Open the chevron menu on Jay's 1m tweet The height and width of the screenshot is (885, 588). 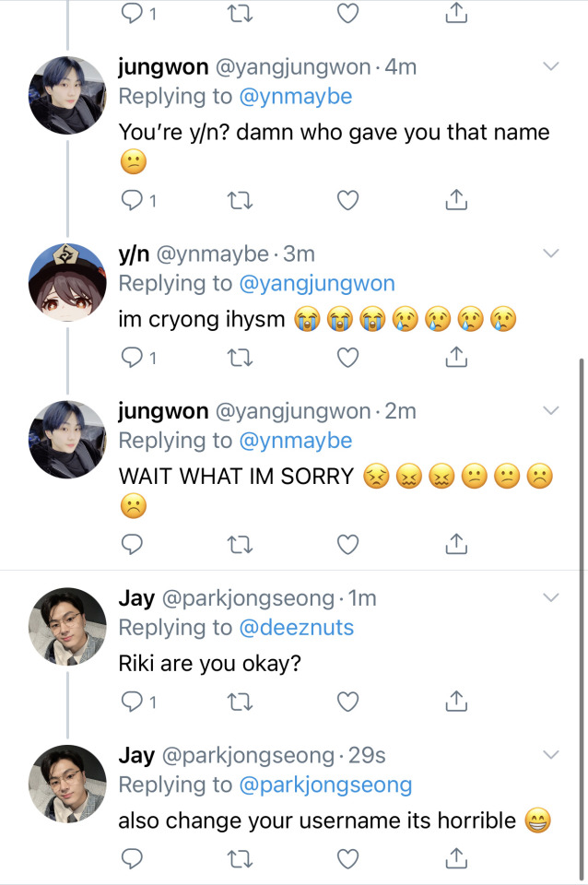tap(551, 597)
